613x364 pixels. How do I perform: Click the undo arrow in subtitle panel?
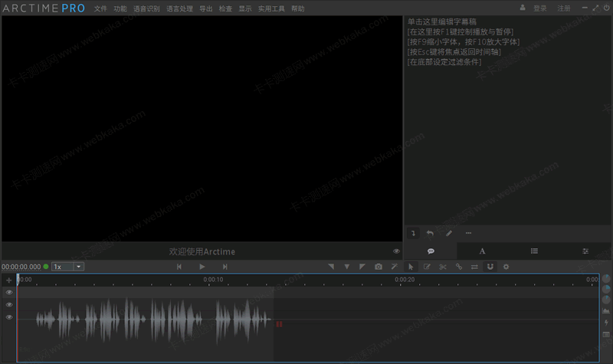tap(431, 233)
